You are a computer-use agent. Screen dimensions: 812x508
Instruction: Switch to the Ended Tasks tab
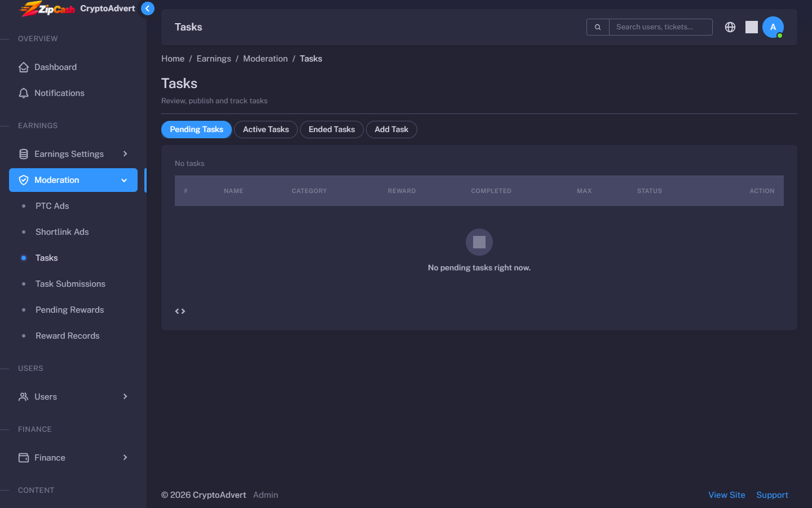point(332,129)
